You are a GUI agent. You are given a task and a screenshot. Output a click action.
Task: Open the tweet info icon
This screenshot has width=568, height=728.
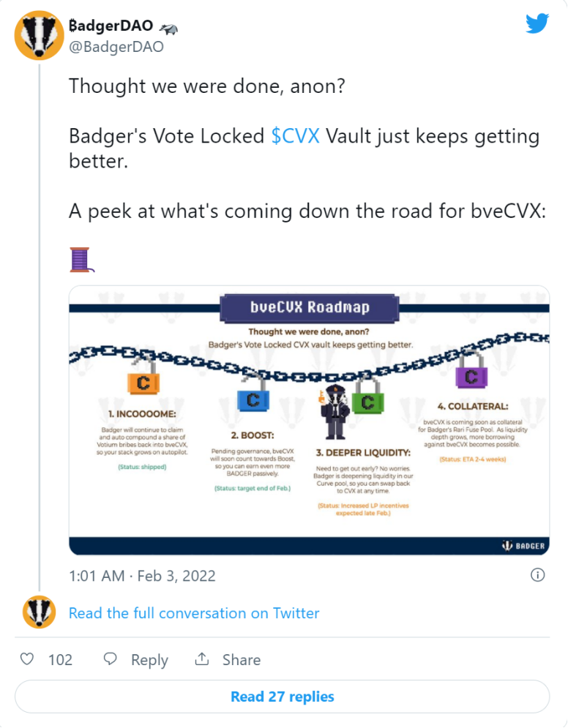point(537,575)
